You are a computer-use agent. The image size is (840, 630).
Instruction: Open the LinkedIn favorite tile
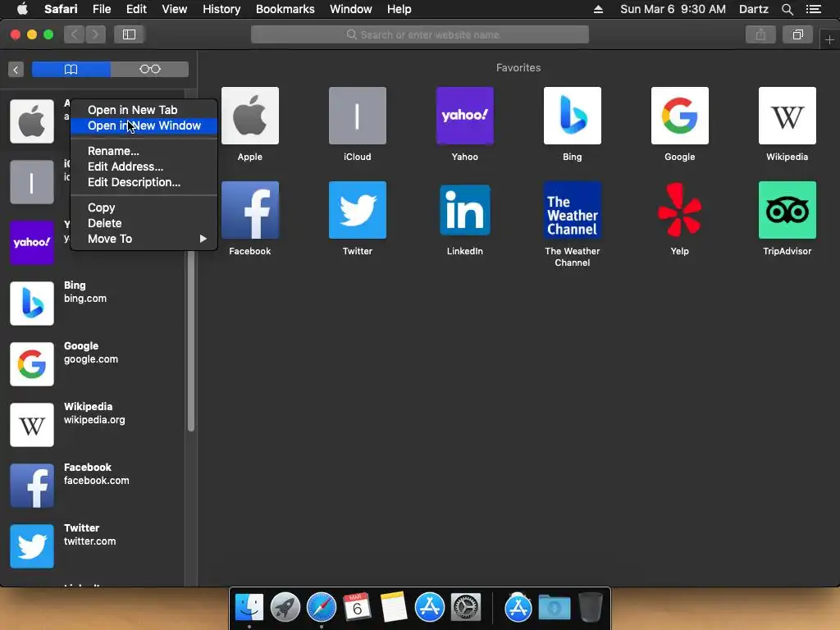(x=464, y=210)
